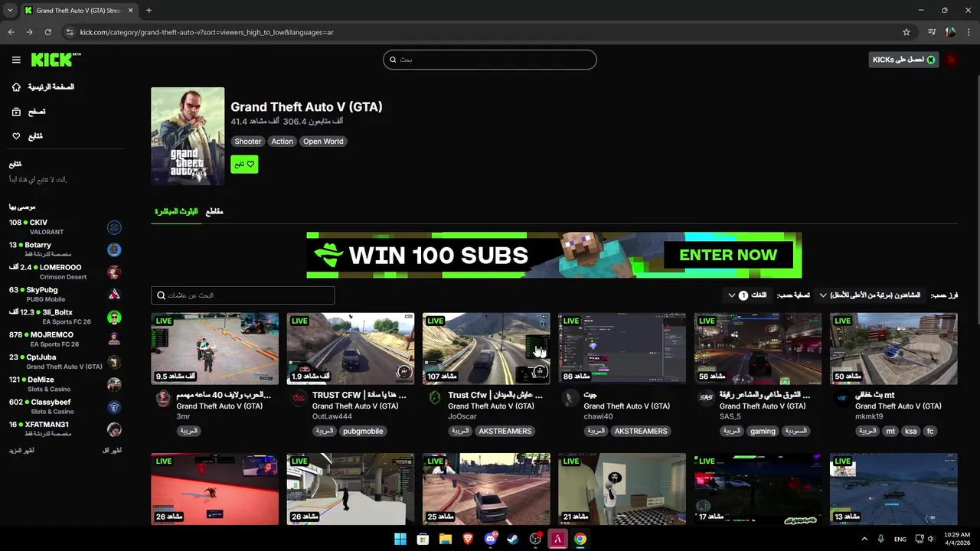Open a new browser tab
Viewport: 980px width, 551px height.
[x=149, y=11]
